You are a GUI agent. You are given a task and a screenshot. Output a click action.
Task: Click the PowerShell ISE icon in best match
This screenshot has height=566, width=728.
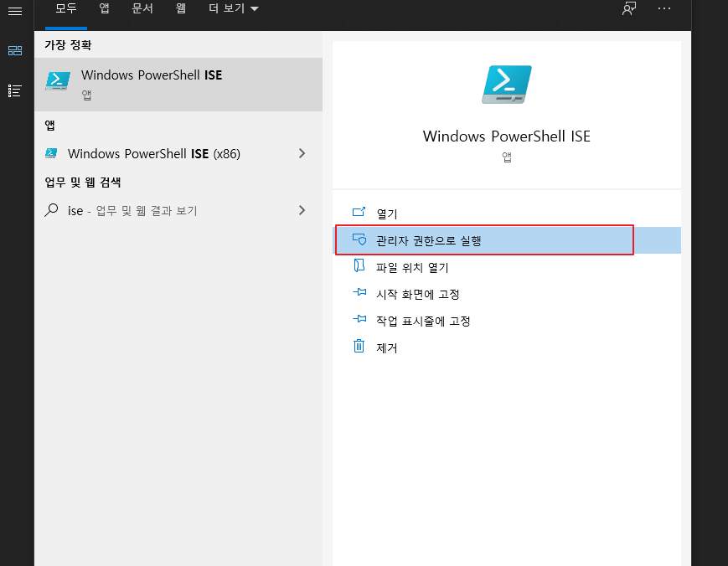(x=58, y=81)
